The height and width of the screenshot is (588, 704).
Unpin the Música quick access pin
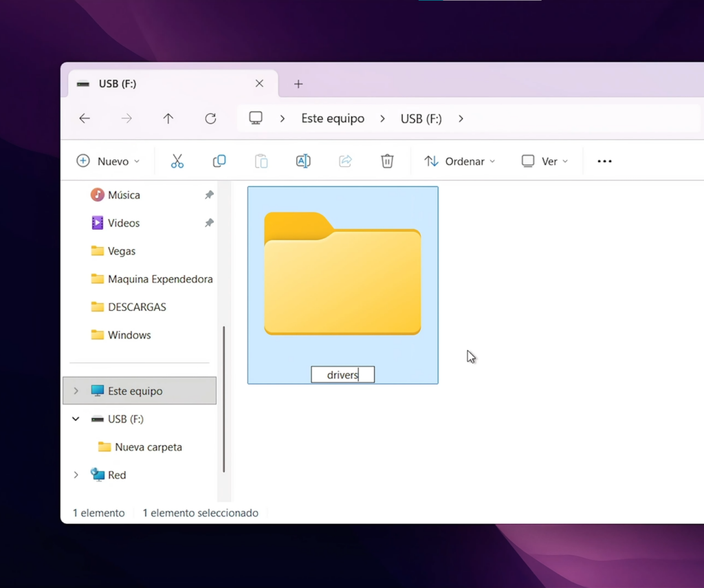209,195
